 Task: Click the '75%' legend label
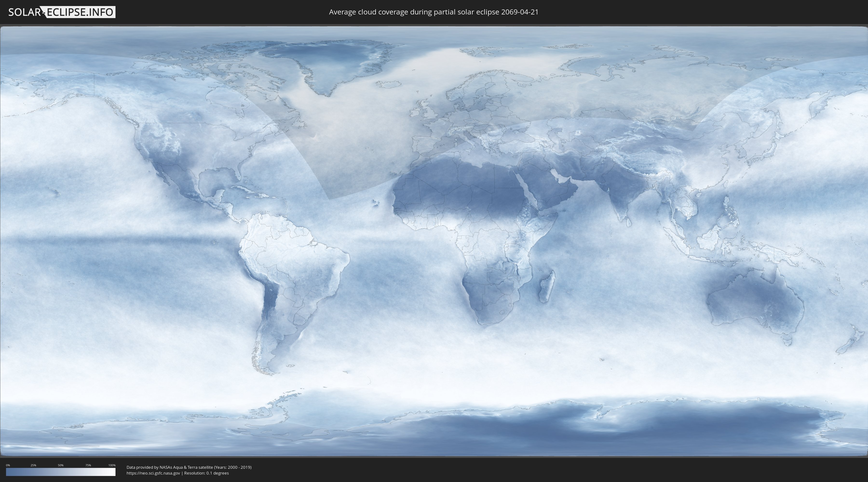coord(88,465)
